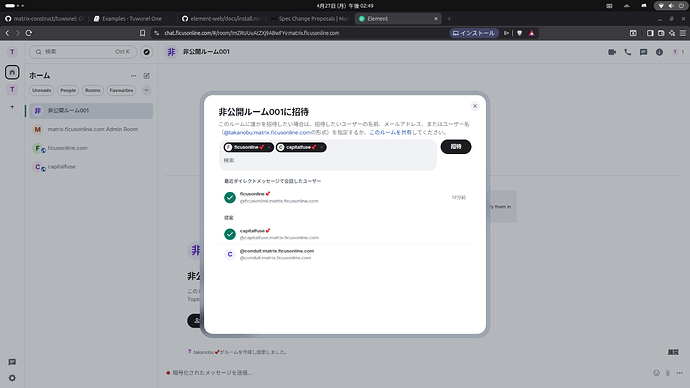Filter rooms by Favourites

click(121, 90)
